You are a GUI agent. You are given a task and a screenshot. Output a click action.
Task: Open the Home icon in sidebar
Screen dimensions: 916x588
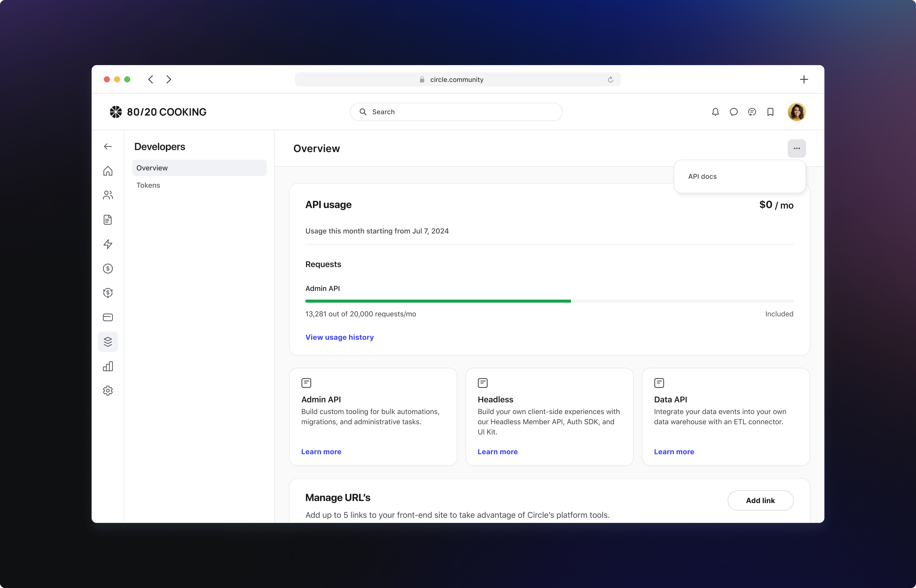pyautogui.click(x=108, y=171)
